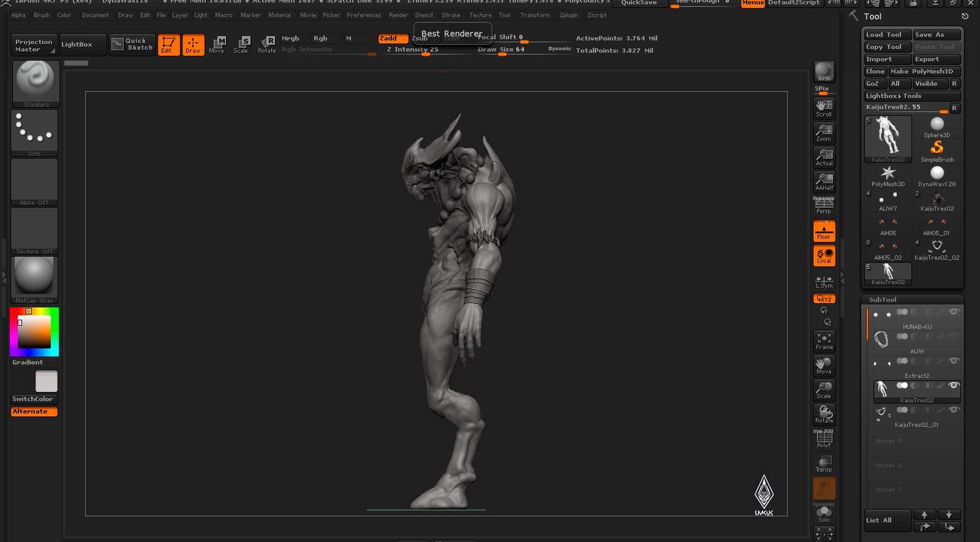Toggle Solo mode icon

click(x=824, y=513)
